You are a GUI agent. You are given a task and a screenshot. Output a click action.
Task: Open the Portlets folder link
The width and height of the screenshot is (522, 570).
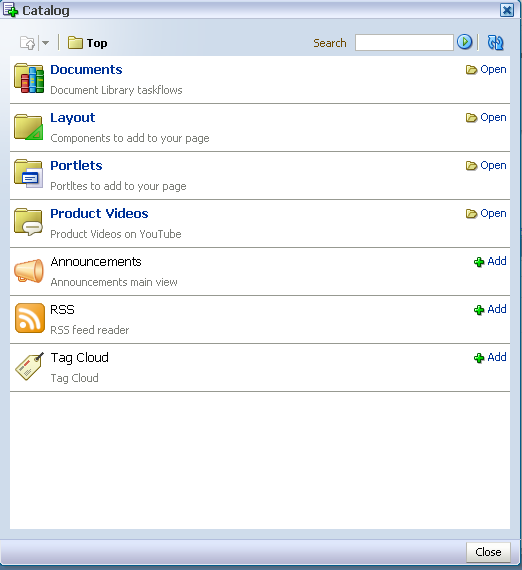pyautogui.click(x=486, y=165)
